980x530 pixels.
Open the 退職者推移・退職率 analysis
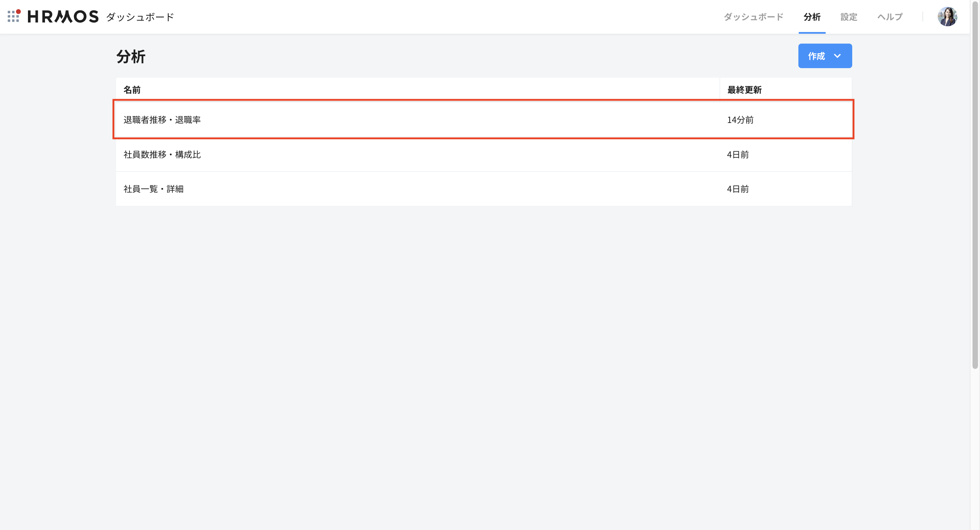pos(162,120)
